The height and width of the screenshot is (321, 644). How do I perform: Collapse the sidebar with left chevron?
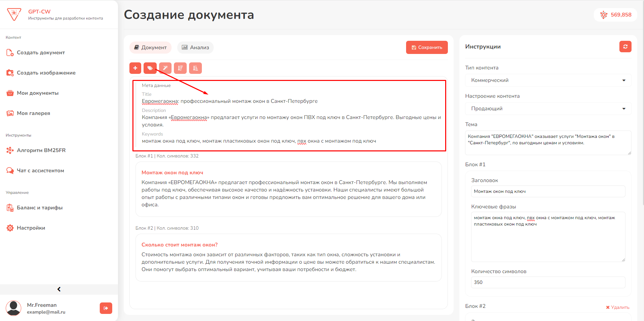(x=59, y=289)
